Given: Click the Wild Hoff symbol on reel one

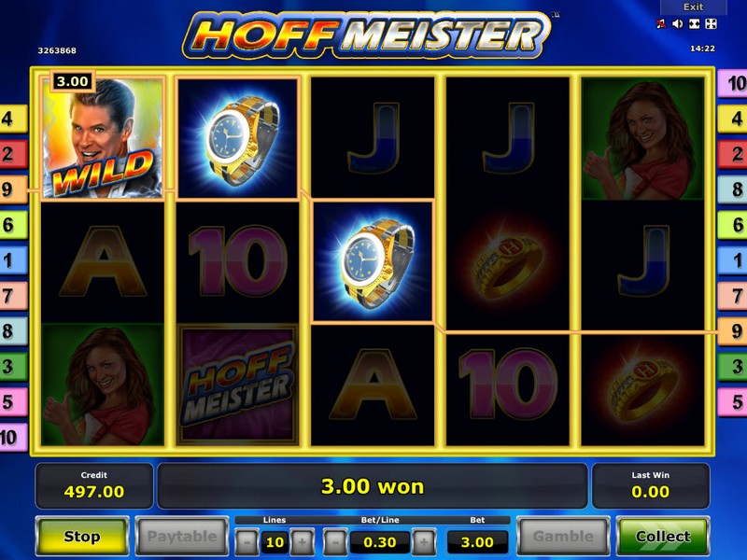Looking at the screenshot, I should tap(103, 138).
